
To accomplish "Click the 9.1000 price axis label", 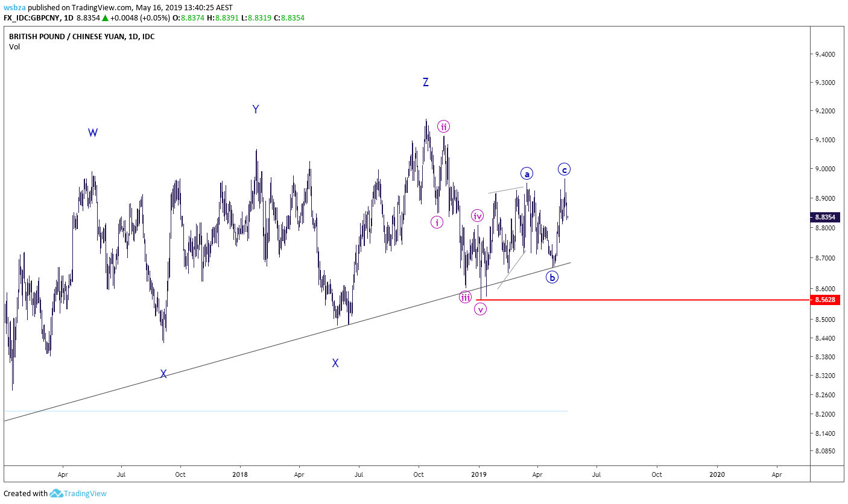I will pos(824,140).
